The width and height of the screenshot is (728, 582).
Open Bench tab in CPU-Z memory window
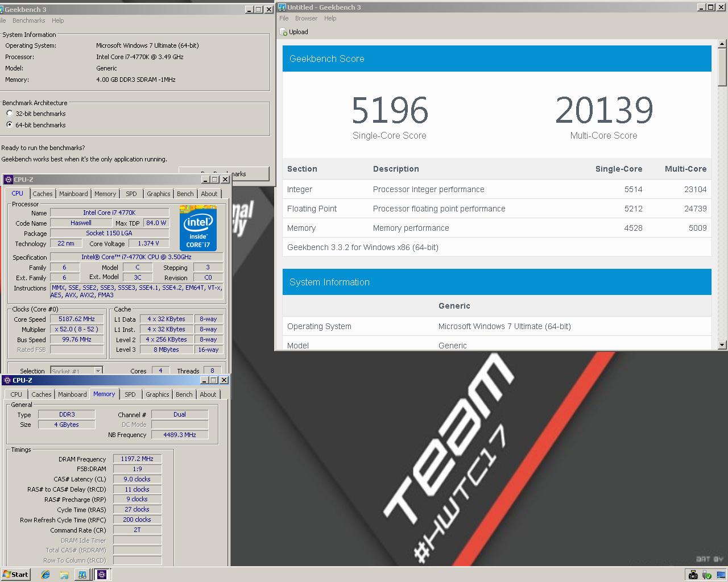point(184,394)
